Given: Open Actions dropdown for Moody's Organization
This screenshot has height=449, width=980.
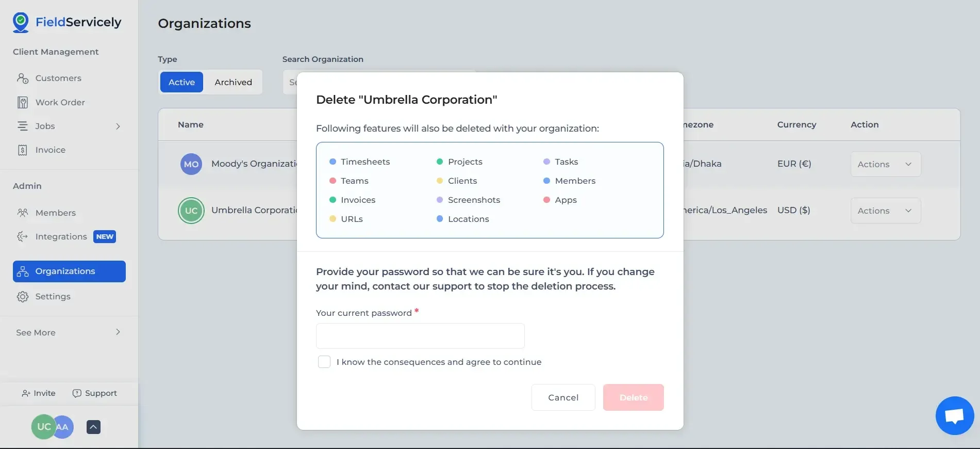Looking at the screenshot, I should 885,164.
